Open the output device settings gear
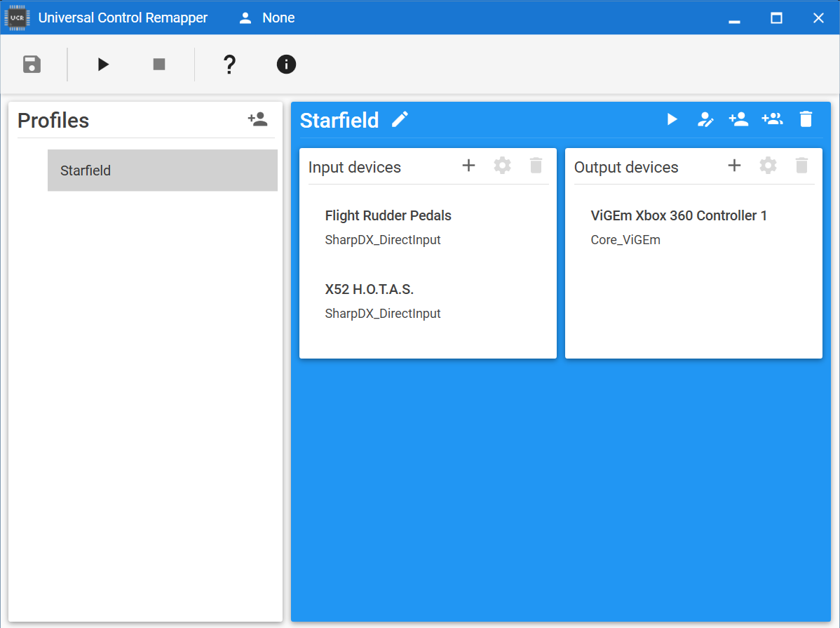 click(x=768, y=165)
